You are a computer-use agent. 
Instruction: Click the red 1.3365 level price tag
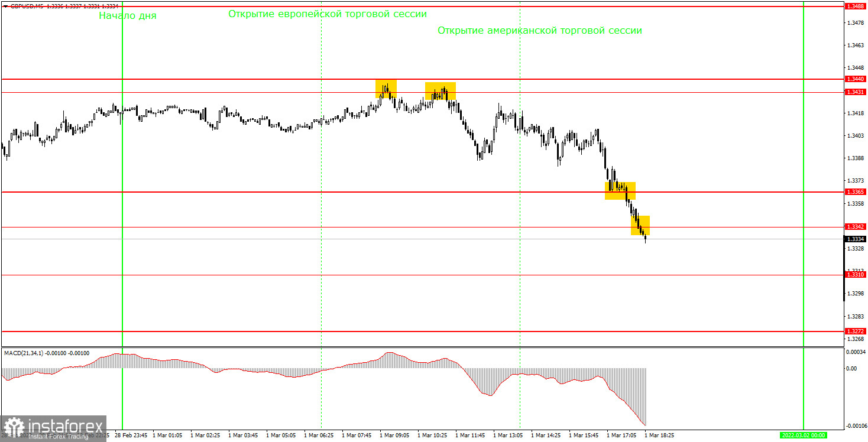(855, 192)
